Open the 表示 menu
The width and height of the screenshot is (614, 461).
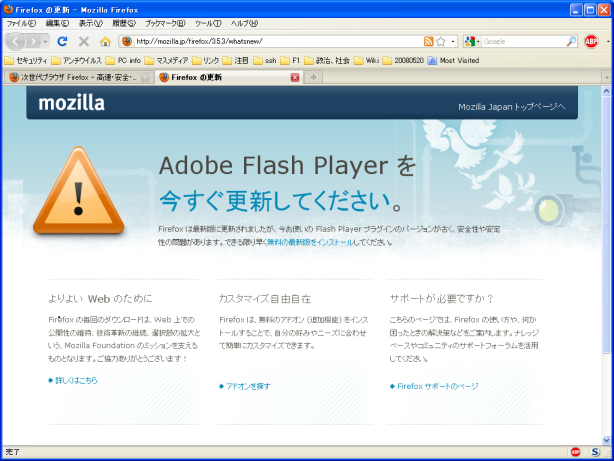90,24
